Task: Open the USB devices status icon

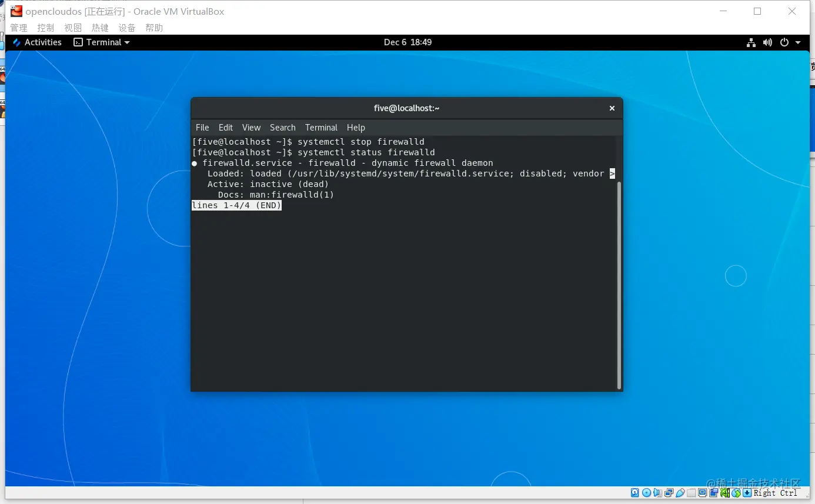Action: click(x=680, y=493)
